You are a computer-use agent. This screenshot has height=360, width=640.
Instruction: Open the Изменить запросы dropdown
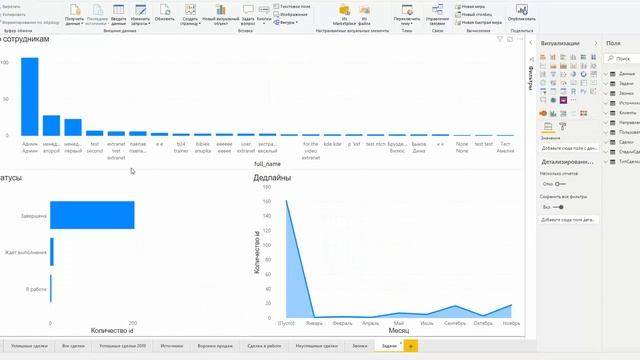pos(140,21)
